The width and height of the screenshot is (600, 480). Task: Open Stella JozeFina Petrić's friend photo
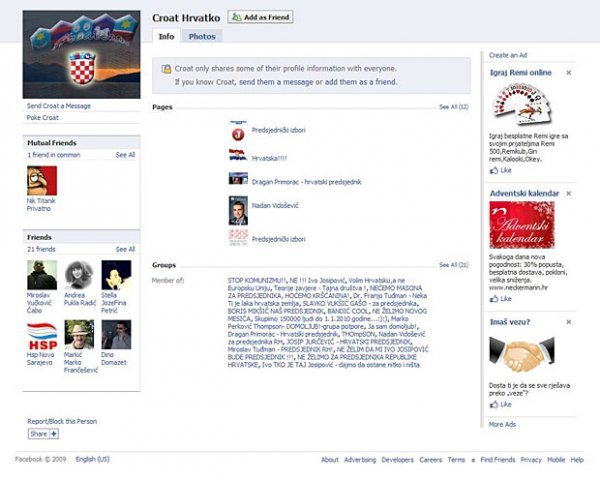click(116, 275)
